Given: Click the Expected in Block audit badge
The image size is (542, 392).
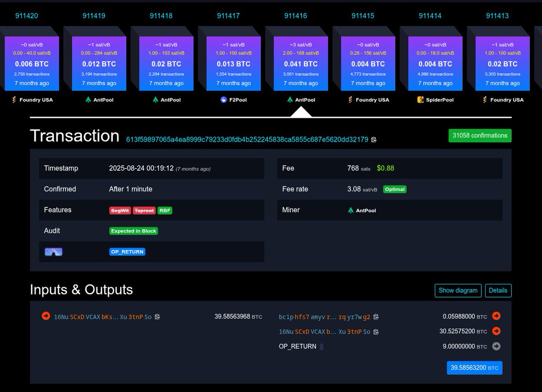Looking at the screenshot, I should point(134,231).
